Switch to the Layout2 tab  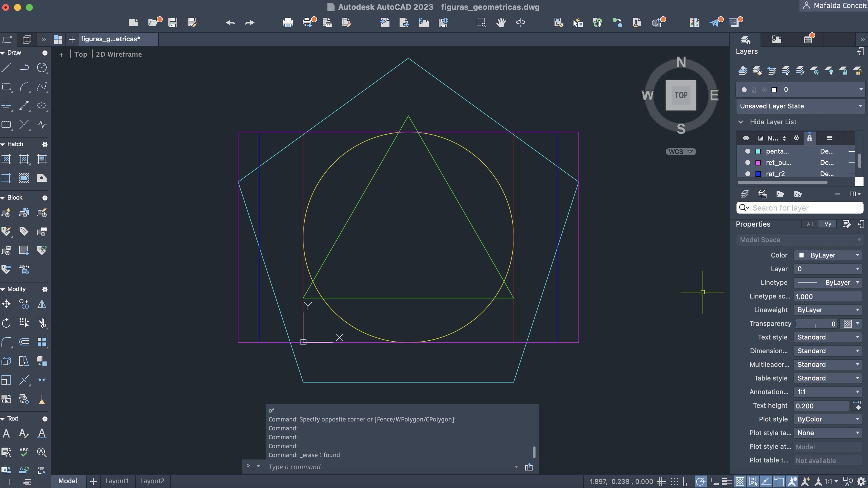coord(152,481)
